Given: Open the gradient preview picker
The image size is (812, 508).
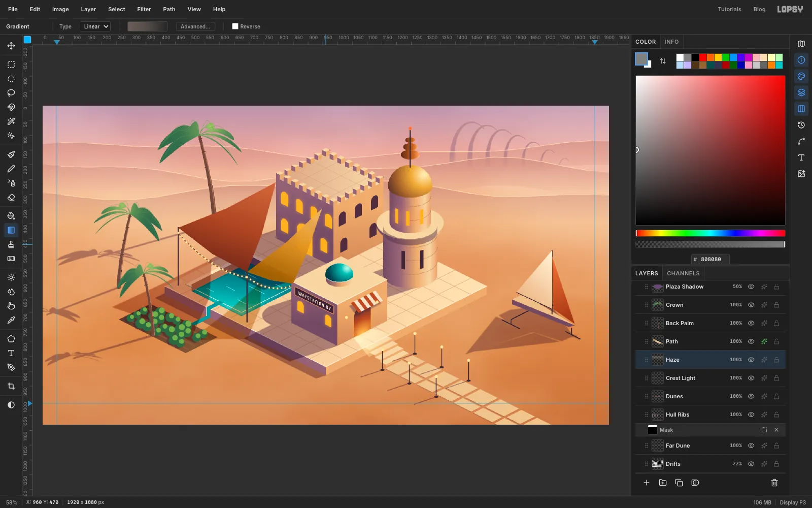Looking at the screenshot, I should (x=148, y=26).
